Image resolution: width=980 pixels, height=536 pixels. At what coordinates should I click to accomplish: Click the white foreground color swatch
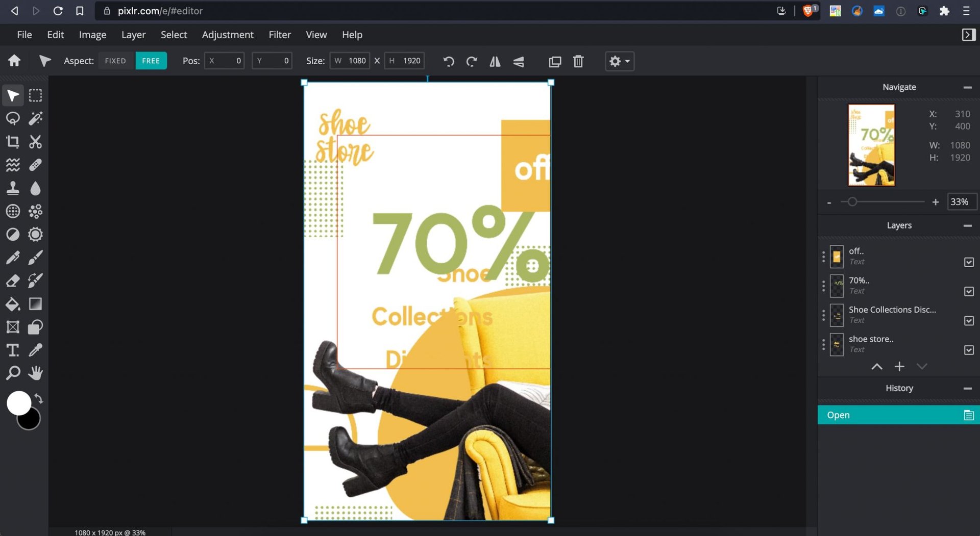click(x=18, y=403)
